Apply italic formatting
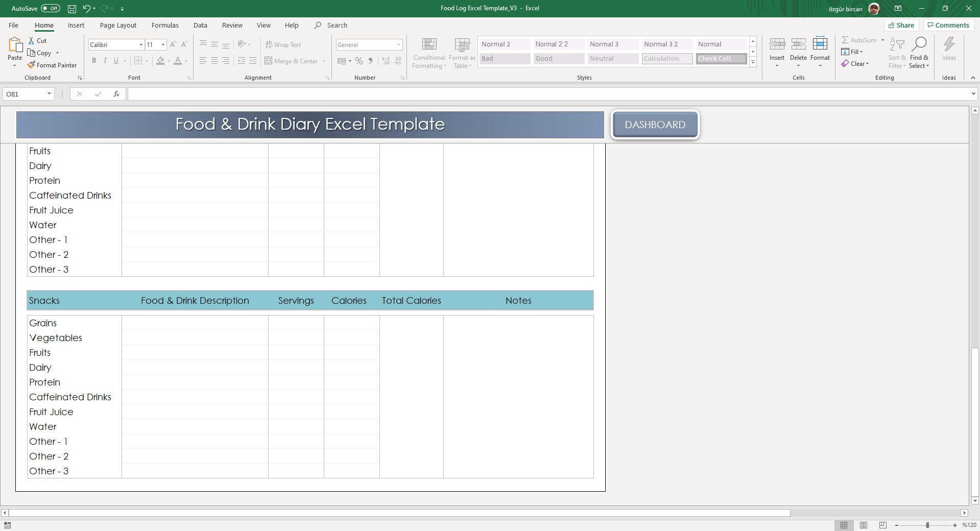 (x=105, y=61)
